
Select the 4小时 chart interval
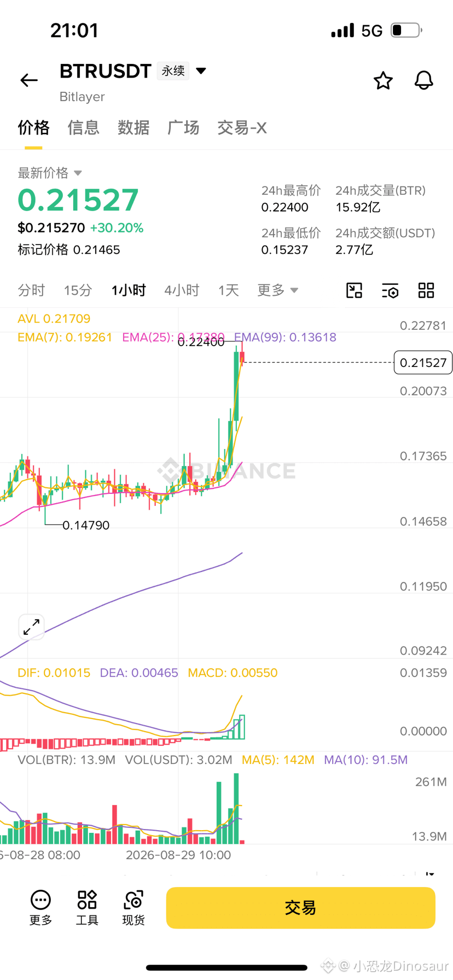tap(182, 290)
